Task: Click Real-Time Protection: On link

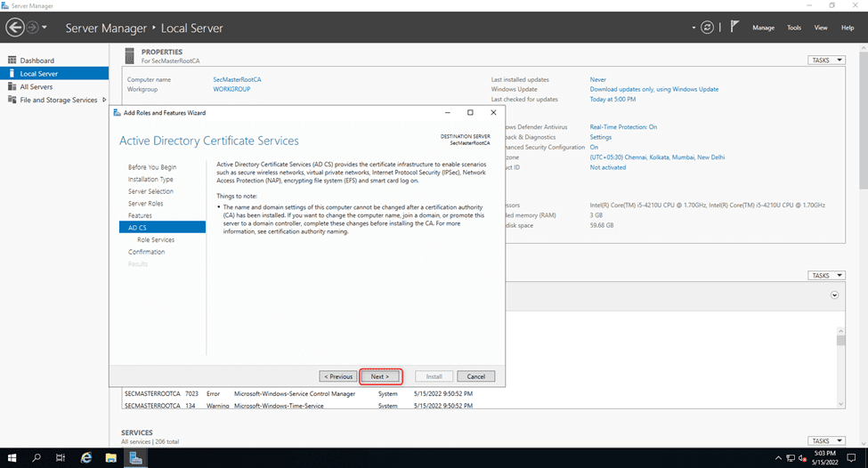Action: [x=623, y=127]
